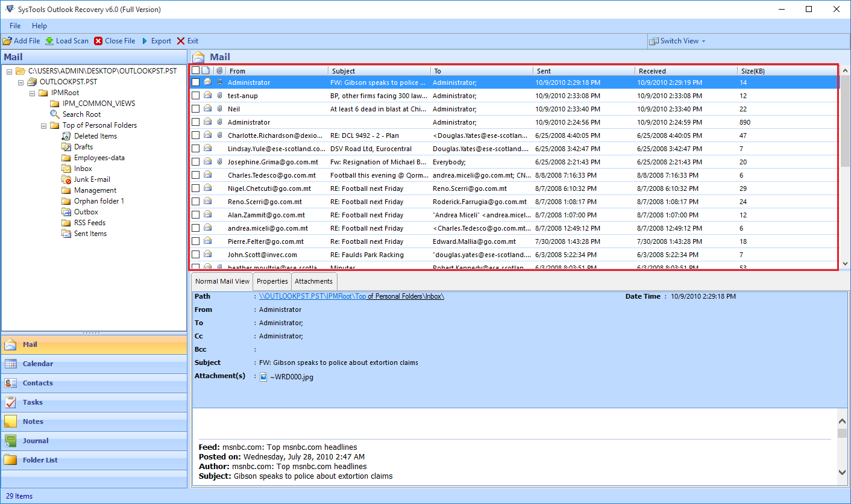
Task: Click the Add File folder icon
Action: [7, 41]
